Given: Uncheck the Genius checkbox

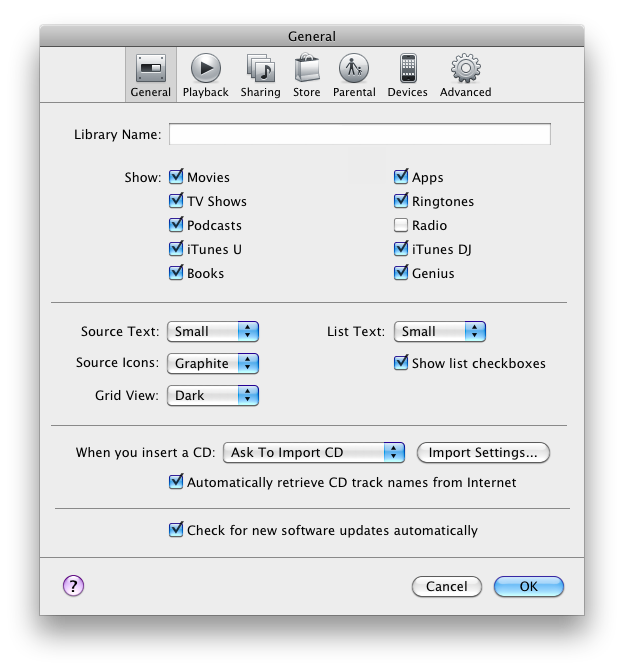Looking at the screenshot, I should 401,272.
